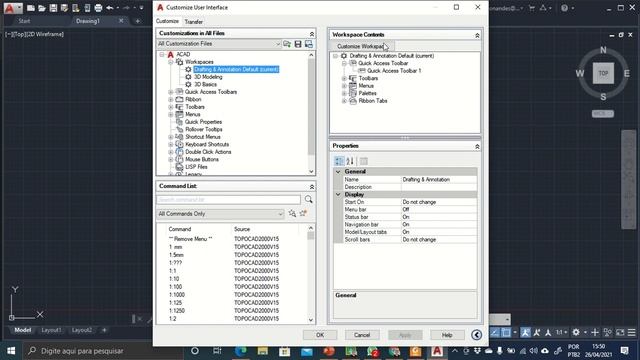Open the Layout1 tab

51,330
